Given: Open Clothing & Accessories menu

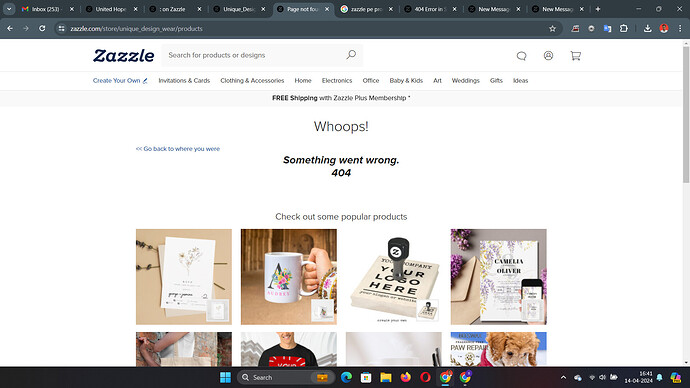Looking at the screenshot, I should pos(252,81).
